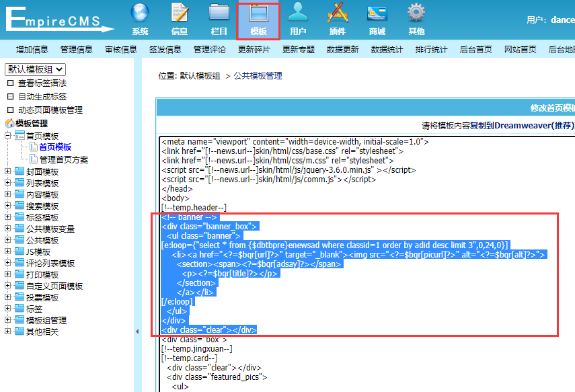Click the 打印模板 folder icon
This screenshot has width=575, height=392.
tap(20, 274)
